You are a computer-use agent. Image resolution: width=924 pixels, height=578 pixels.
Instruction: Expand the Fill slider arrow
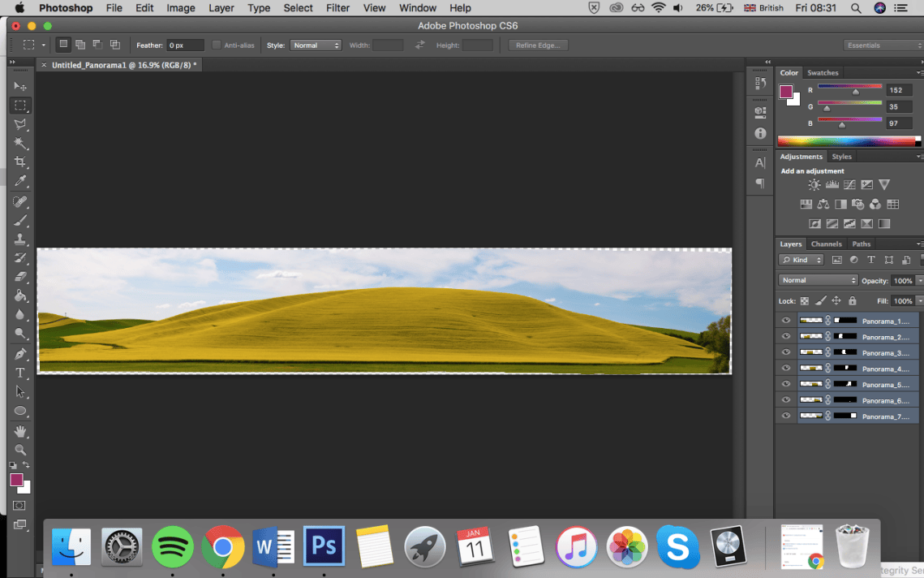point(919,301)
